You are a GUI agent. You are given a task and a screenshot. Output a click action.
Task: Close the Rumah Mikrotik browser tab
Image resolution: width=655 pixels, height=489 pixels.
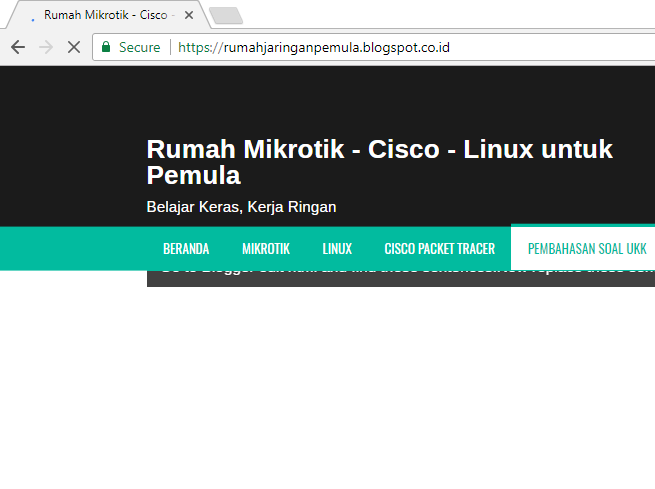[x=189, y=15]
